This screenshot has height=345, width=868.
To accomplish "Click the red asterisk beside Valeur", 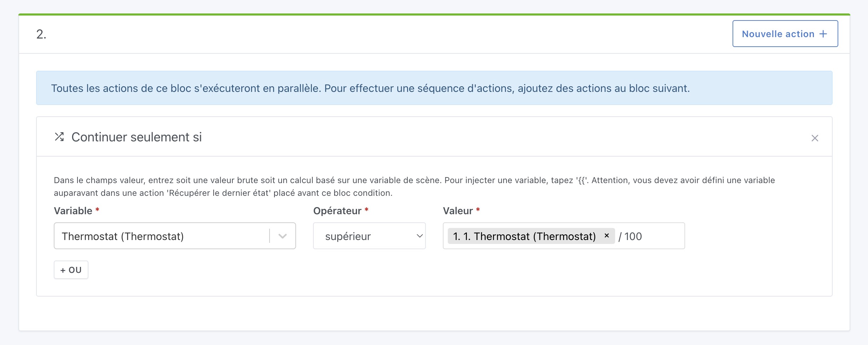I will pos(477,211).
